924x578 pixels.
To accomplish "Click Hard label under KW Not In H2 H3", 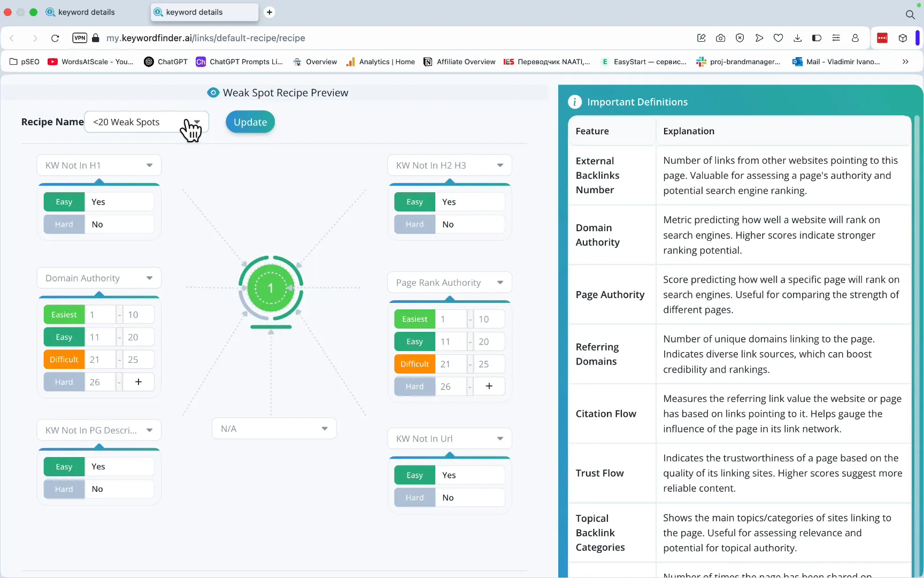I will [x=415, y=224].
